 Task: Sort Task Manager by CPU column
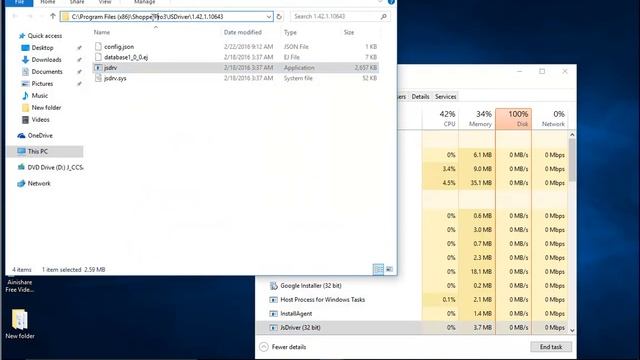440,119
